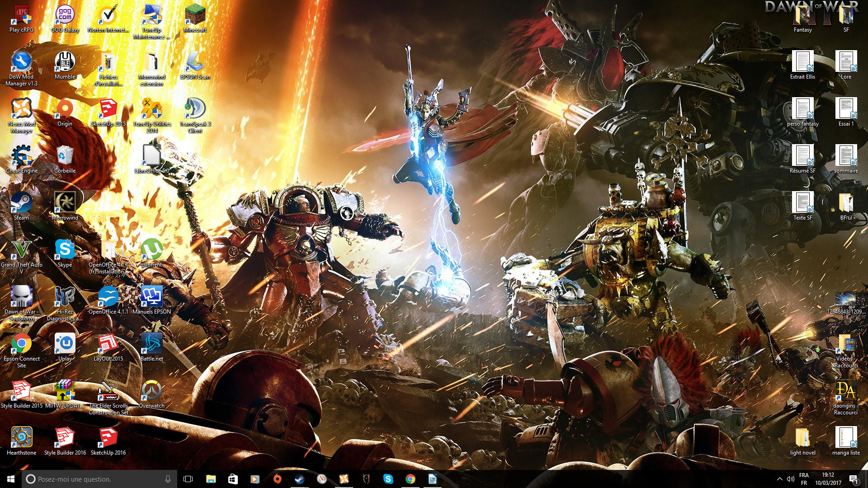Viewport: 868px width, 488px height.
Task: Open the light novel folder
Action: [802, 441]
